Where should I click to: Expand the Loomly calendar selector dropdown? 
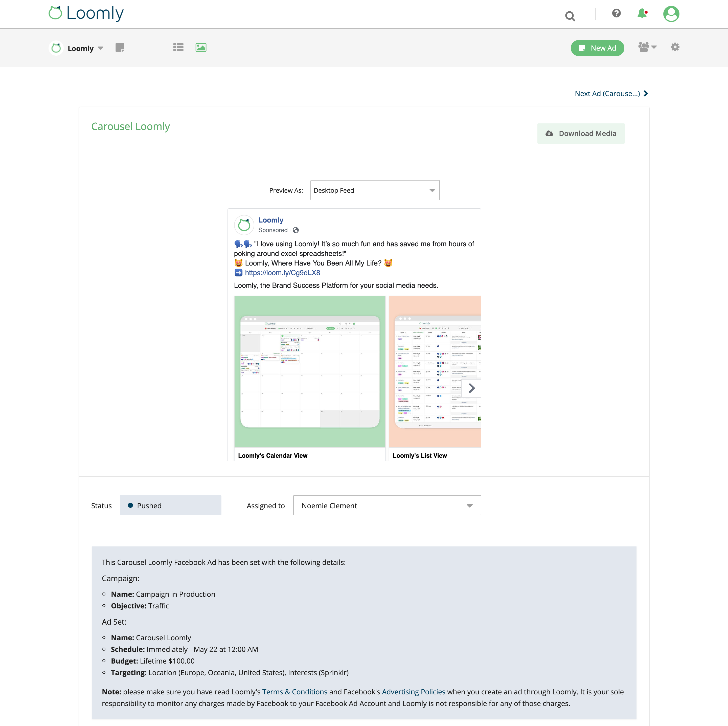(x=100, y=48)
